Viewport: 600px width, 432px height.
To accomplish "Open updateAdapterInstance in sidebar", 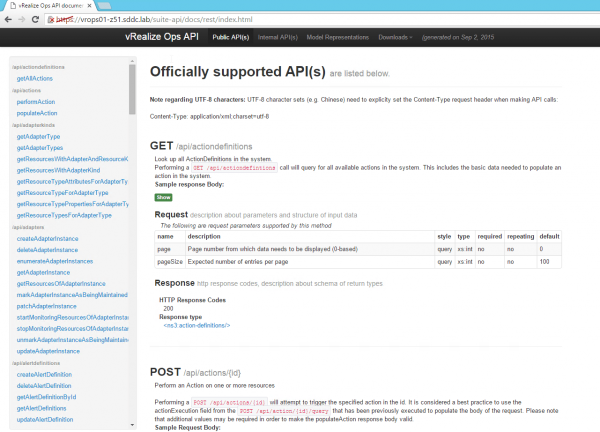I will 48,351.
